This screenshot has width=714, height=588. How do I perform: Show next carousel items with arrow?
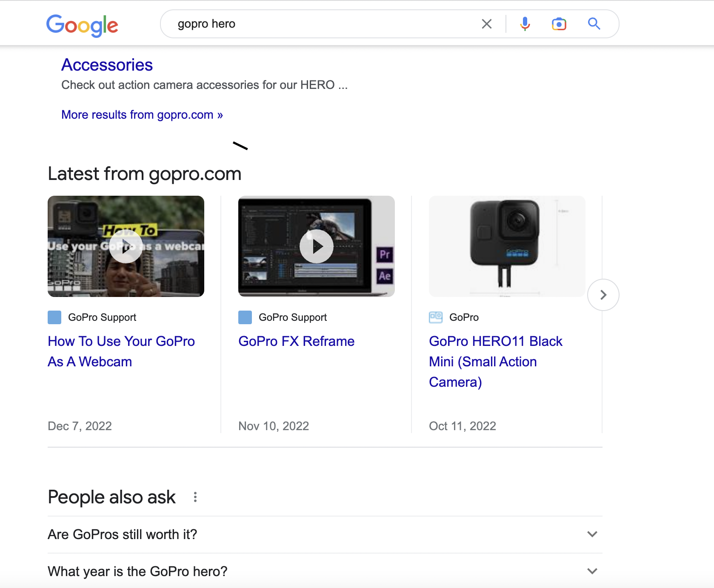click(x=603, y=295)
